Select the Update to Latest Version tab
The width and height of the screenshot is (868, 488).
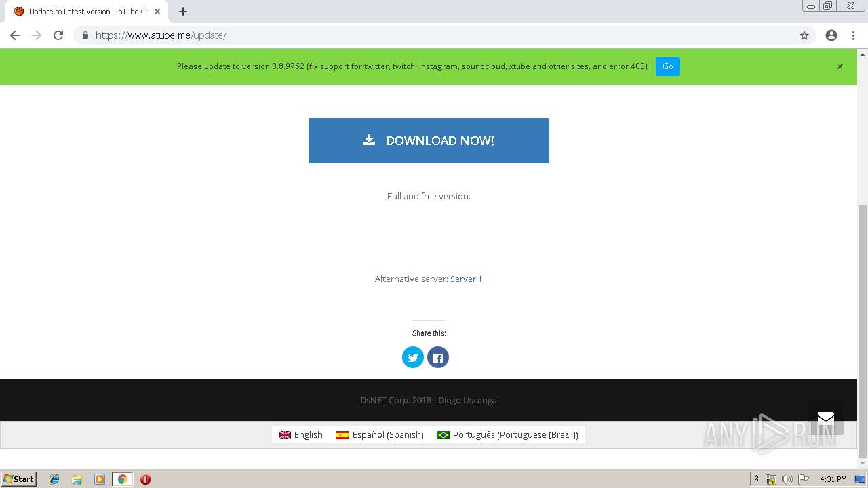[87, 12]
